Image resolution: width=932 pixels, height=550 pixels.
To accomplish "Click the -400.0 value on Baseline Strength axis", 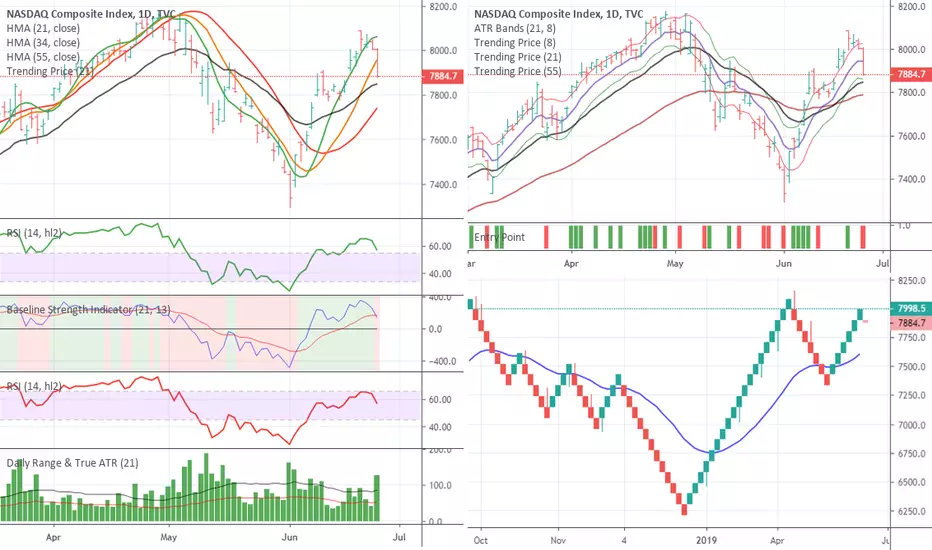I will coord(441,362).
